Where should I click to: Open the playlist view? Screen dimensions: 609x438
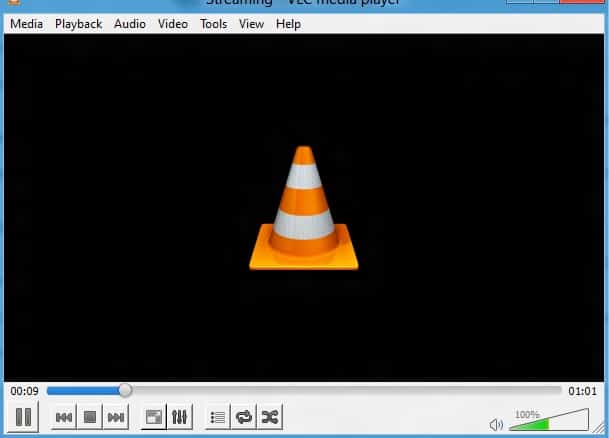click(x=218, y=417)
